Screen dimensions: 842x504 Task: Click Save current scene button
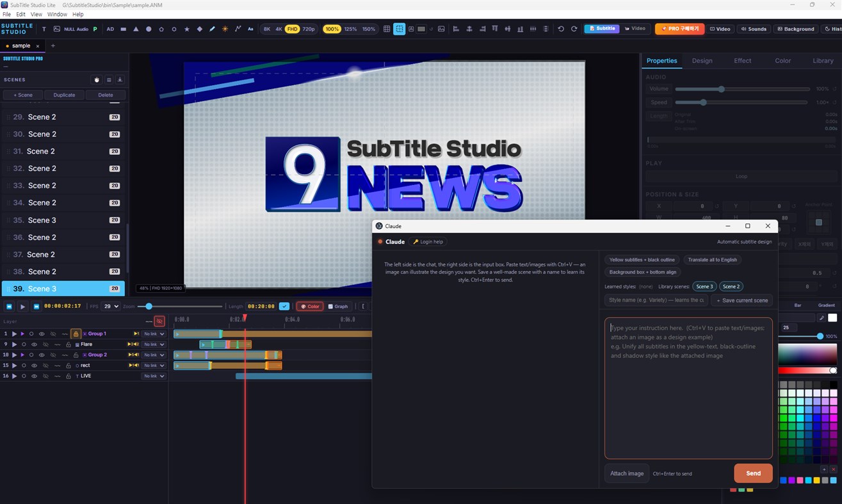(741, 300)
